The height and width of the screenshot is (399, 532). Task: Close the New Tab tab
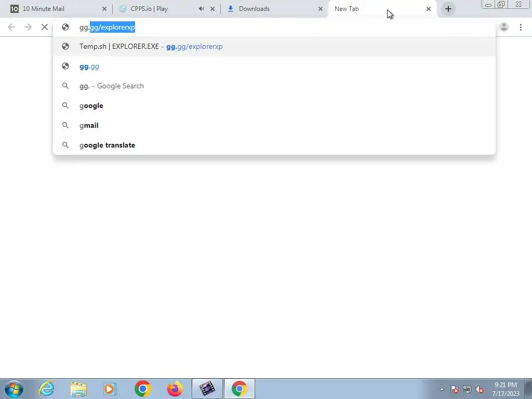point(429,9)
